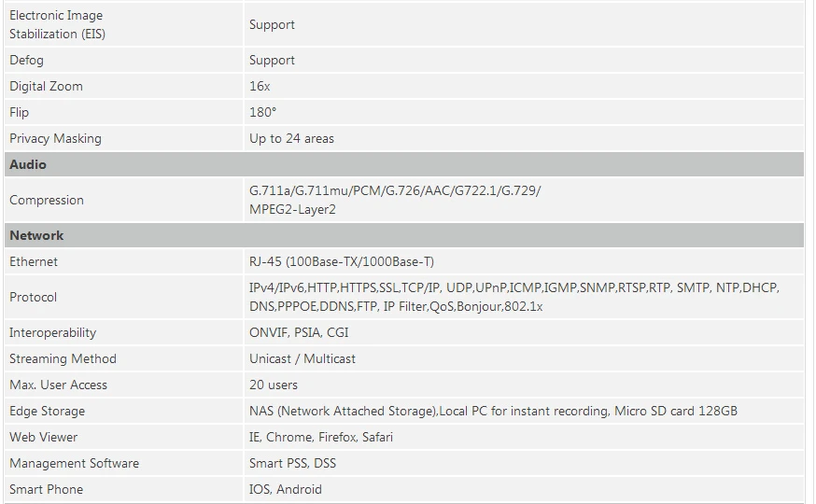
Task: Click the 'IOS, Android' smart phone value
Action: (x=285, y=489)
